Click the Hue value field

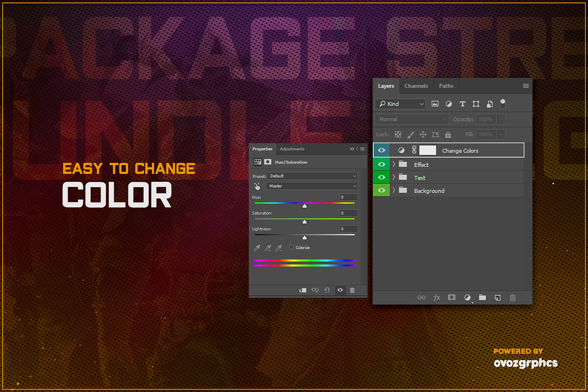(348, 197)
